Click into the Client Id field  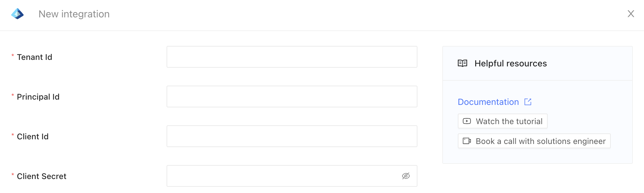click(292, 136)
